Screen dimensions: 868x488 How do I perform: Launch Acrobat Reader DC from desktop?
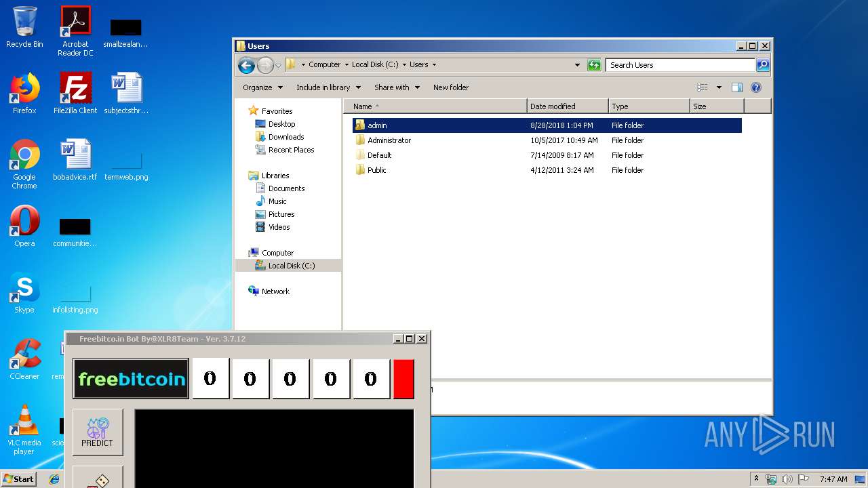(x=75, y=30)
